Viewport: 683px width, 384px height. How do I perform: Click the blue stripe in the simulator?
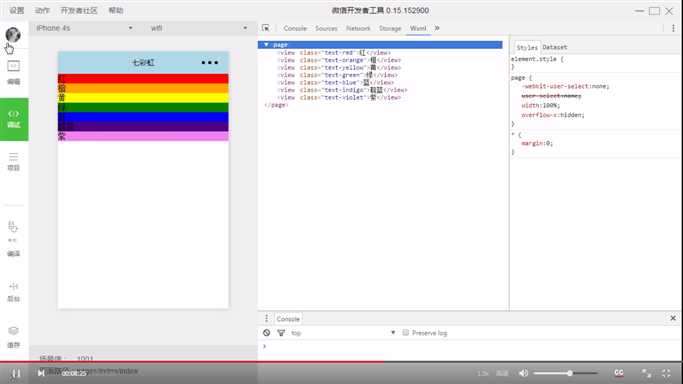pyautogui.click(x=143, y=117)
